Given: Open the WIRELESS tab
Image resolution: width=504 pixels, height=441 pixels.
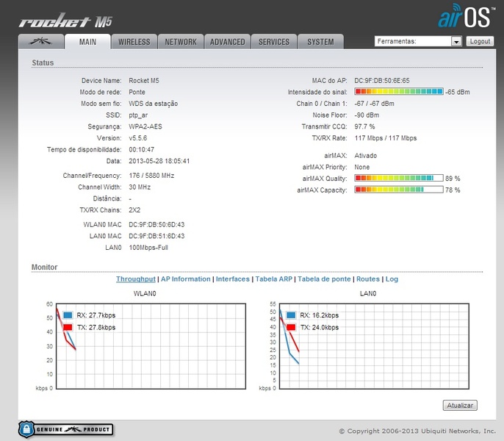Looking at the screenshot, I should pos(134,42).
